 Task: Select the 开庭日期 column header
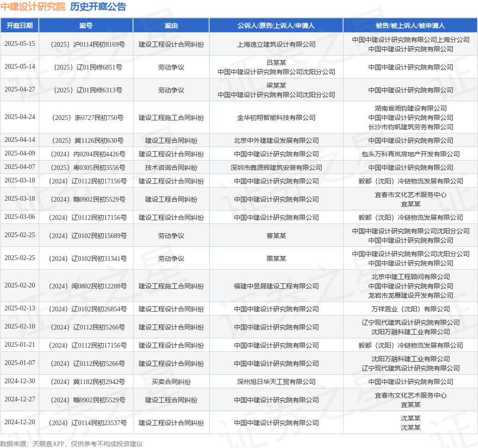coord(20,26)
